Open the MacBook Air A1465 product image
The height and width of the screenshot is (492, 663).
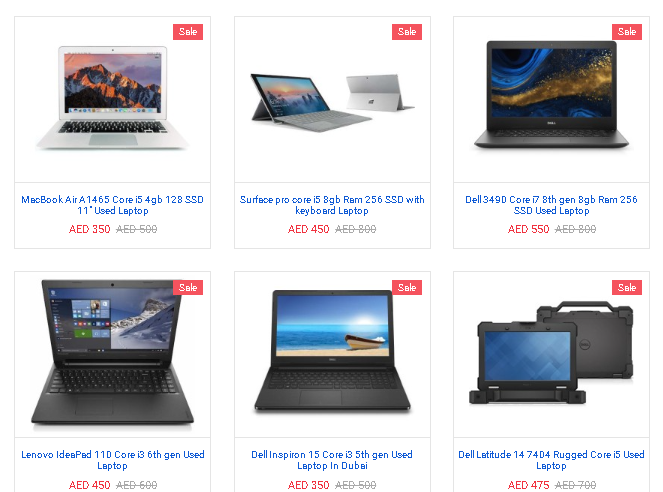tap(112, 98)
